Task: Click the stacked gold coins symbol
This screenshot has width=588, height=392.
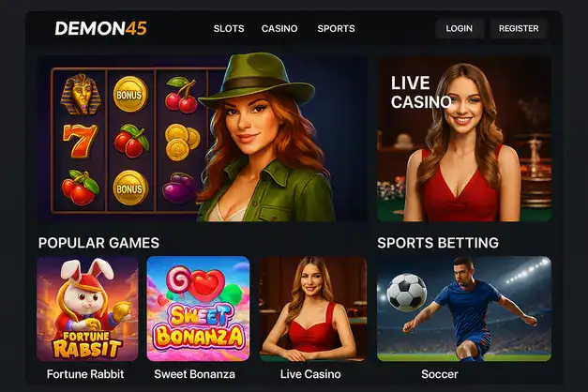Action: (182, 142)
